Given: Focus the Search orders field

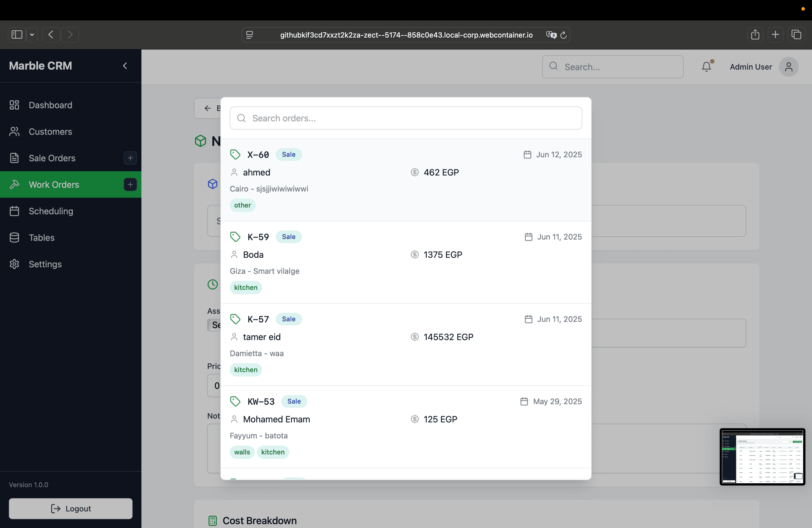Looking at the screenshot, I should [406, 118].
